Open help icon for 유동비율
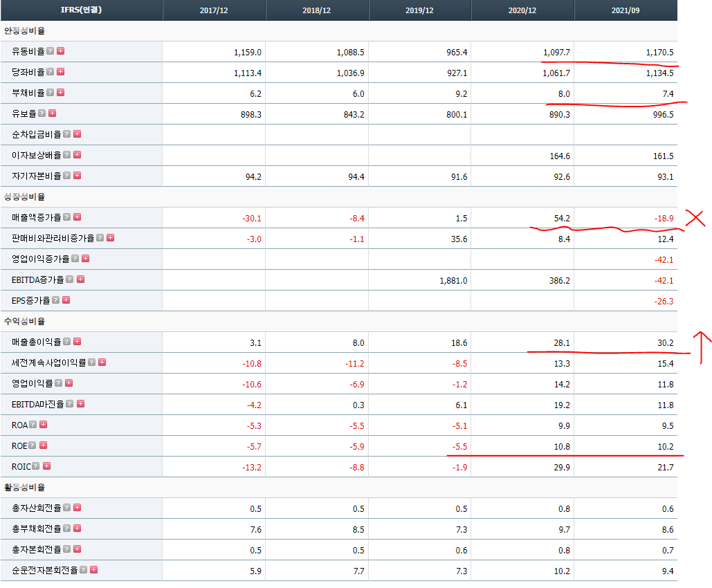Screen dimensions: 712x588 pyautogui.click(x=51, y=51)
